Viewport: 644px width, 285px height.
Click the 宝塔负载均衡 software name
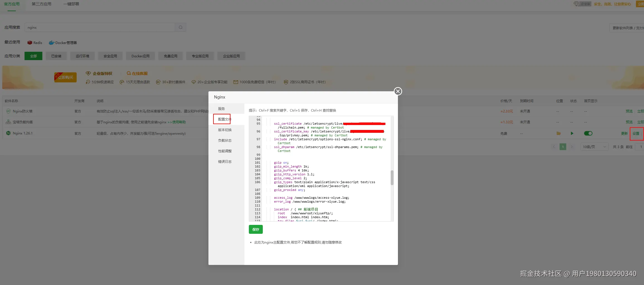[23, 122]
